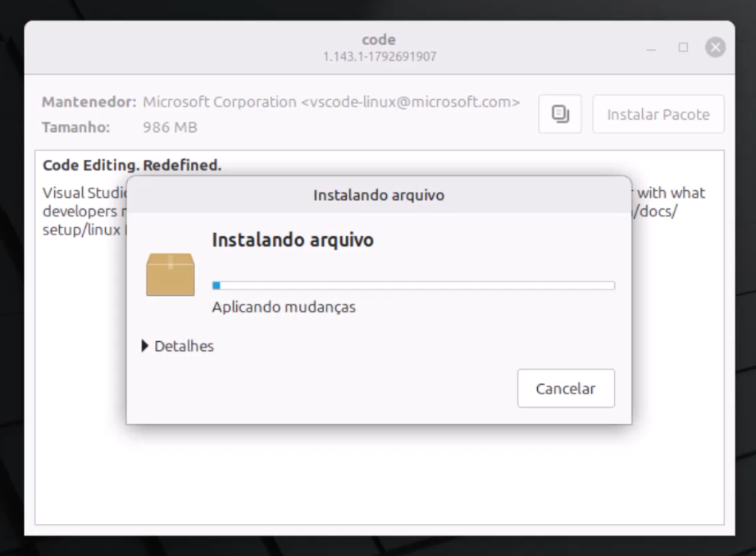
Task: Click the 986 MB size value
Action: (170, 127)
